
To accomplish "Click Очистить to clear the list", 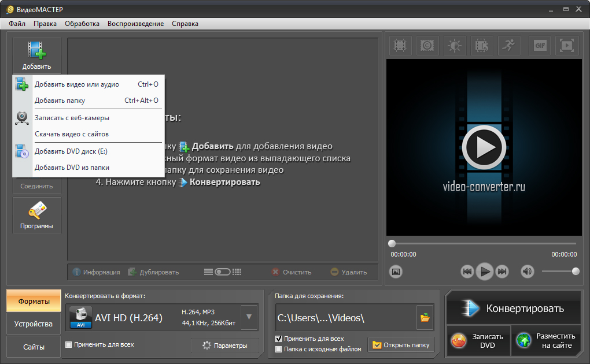I will (x=292, y=272).
